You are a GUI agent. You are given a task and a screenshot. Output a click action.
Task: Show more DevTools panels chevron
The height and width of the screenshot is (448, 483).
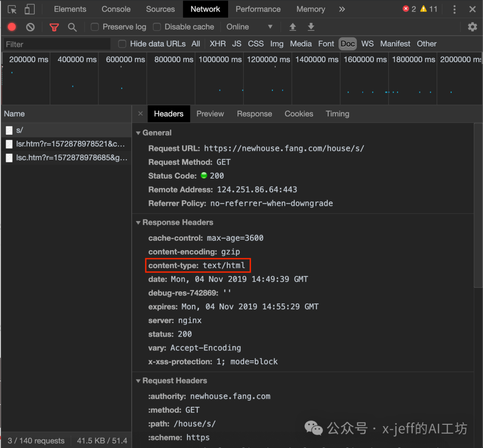342,9
